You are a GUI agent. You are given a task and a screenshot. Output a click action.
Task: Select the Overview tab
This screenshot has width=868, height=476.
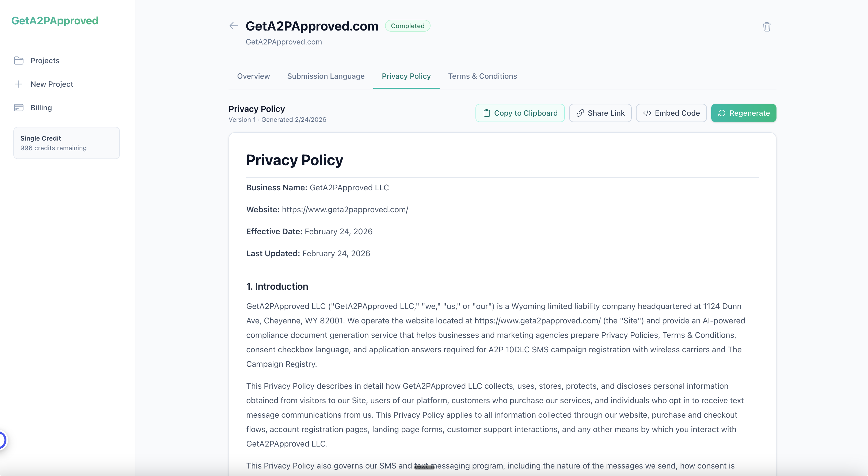pyautogui.click(x=253, y=76)
